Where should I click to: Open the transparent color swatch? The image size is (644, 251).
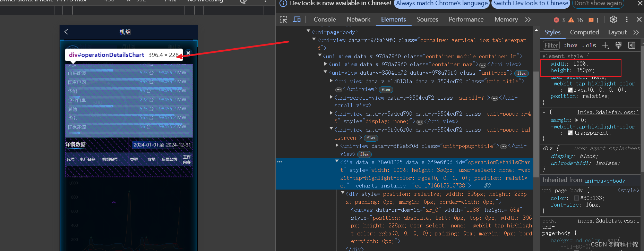click(x=570, y=133)
